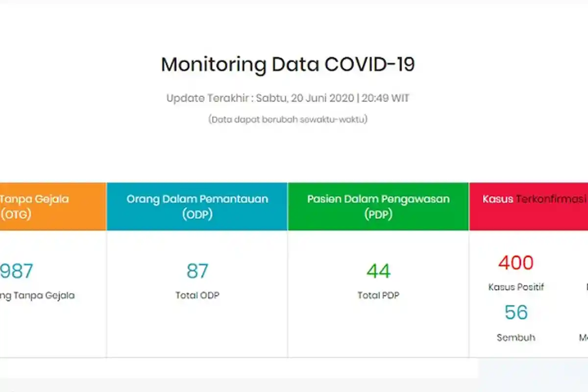The height and width of the screenshot is (392, 588).
Task: Click the '(ODP)' abbreviation in blue header
Action: [197, 215]
